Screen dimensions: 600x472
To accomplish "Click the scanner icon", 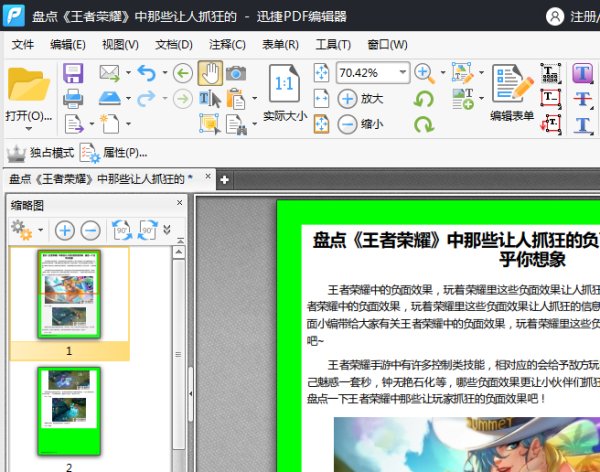I will [x=110, y=99].
